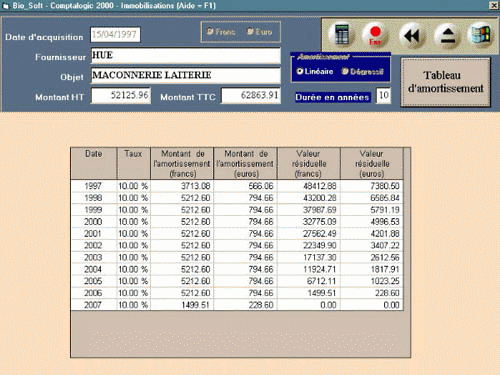Click amortissement cell 3713.08
Image resolution: width=500 pixels, height=375 pixels.
point(182,186)
